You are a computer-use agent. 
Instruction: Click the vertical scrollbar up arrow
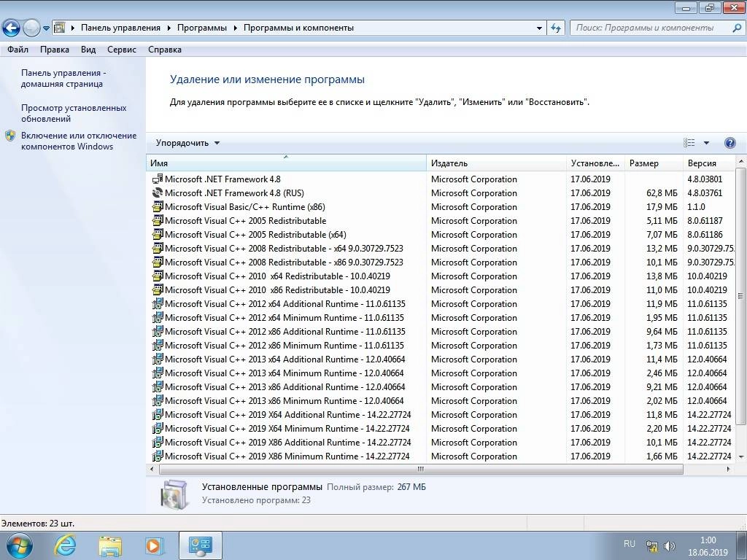pos(741,162)
